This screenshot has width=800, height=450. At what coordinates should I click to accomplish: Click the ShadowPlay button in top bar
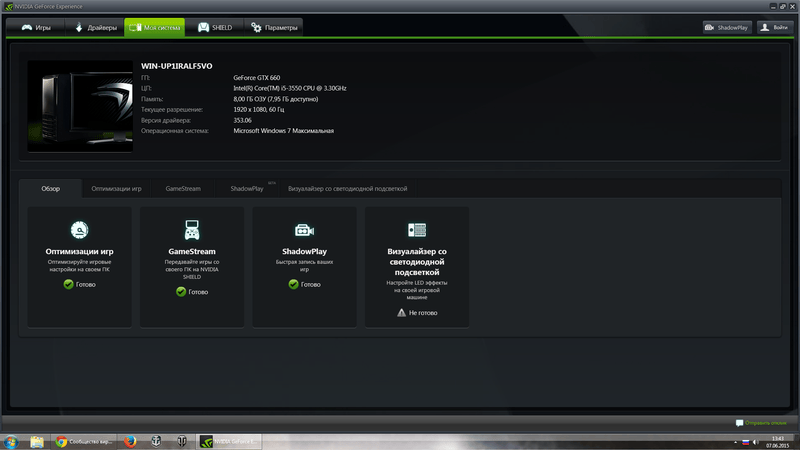pyautogui.click(x=726, y=28)
